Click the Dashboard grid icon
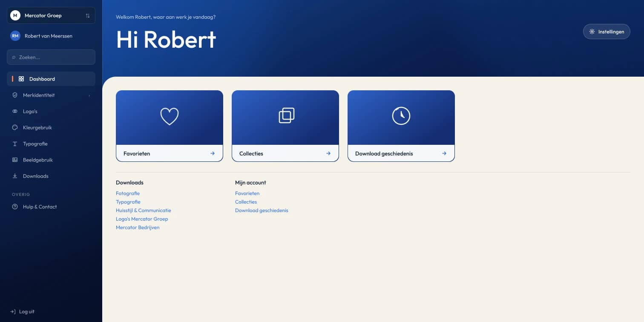The width and height of the screenshot is (644, 322). pyautogui.click(x=21, y=79)
